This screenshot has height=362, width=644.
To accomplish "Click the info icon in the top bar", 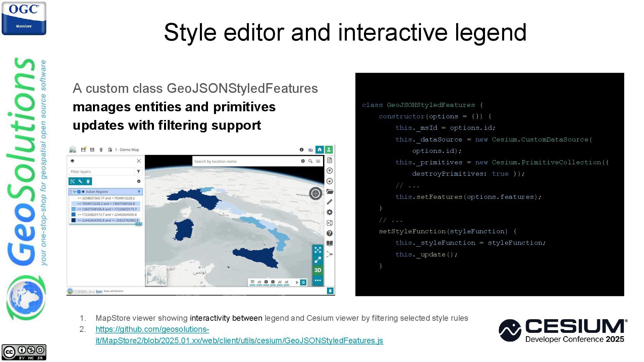I will click(x=302, y=150).
